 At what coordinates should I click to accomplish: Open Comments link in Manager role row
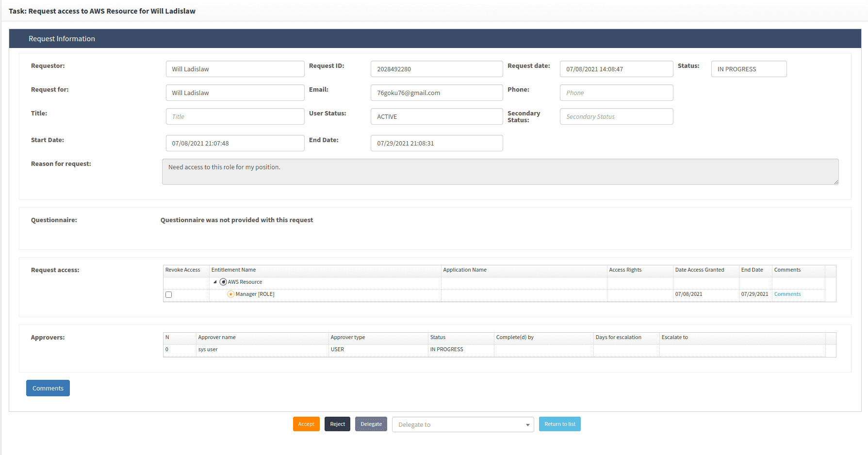point(787,294)
